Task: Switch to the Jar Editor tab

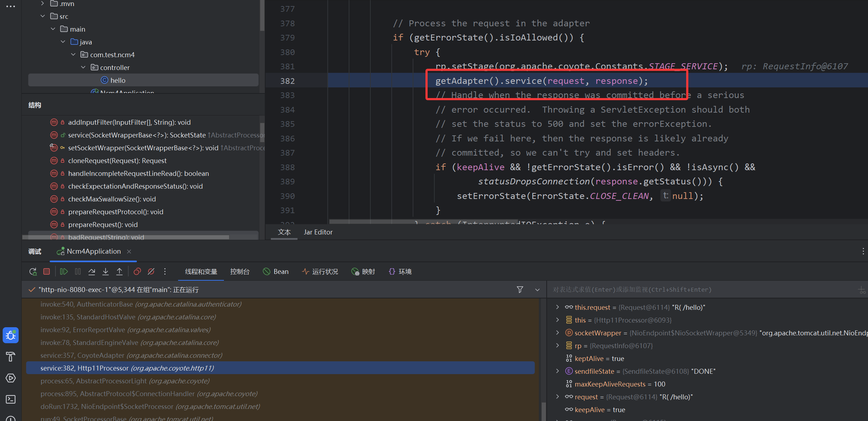Action: pos(318,232)
